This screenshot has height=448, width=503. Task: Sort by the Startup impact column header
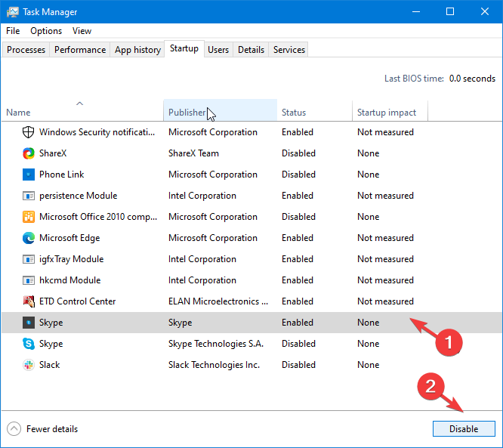390,110
